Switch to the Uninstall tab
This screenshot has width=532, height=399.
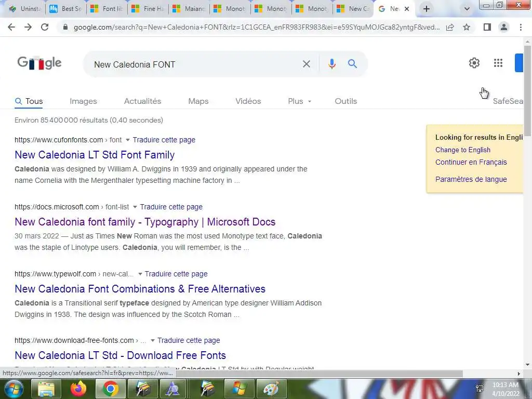(x=25, y=9)
